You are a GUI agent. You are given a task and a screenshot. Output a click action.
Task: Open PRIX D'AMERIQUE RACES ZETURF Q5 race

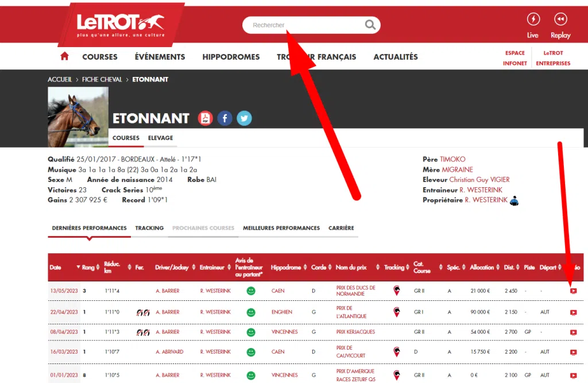(355, 375)
